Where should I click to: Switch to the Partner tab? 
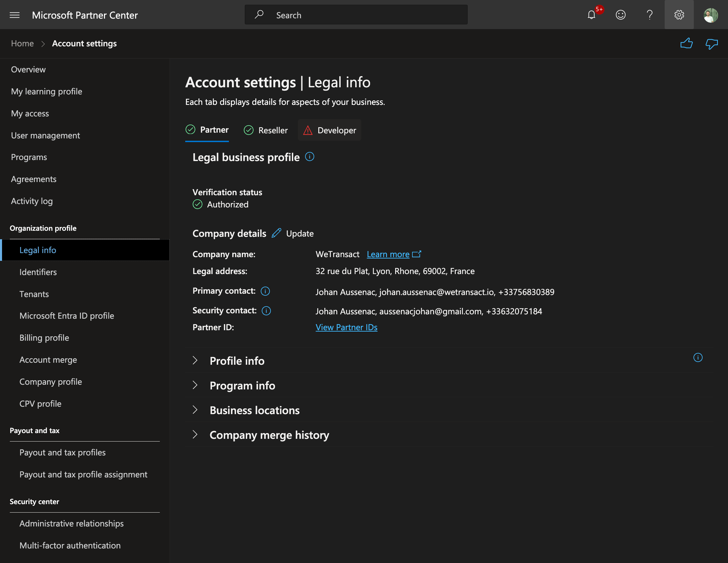coord(207,130)
